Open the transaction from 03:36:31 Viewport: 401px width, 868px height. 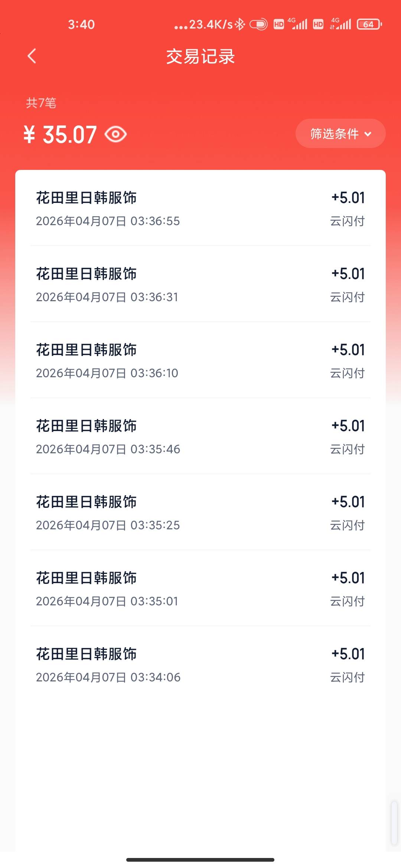click(x=200, y=285)
